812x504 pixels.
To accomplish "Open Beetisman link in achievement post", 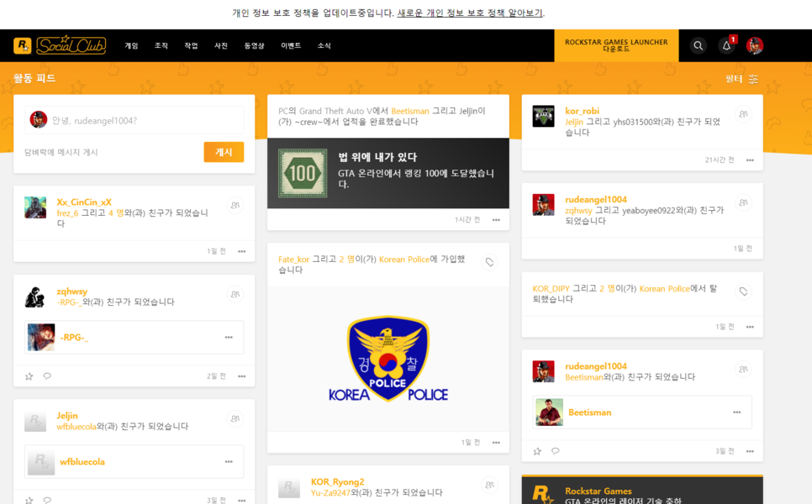I will tap(410, 111).
